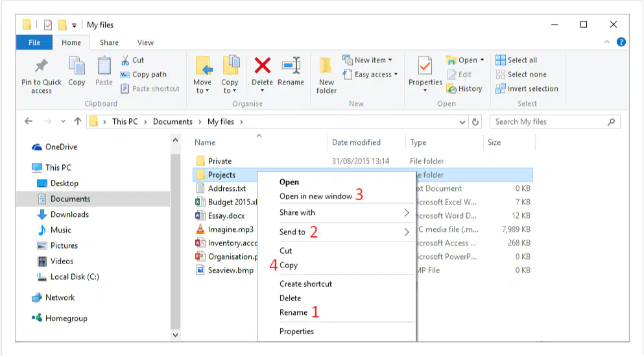
Task: Click the Rename ribbon icon
Action: (x=291, y=66)
